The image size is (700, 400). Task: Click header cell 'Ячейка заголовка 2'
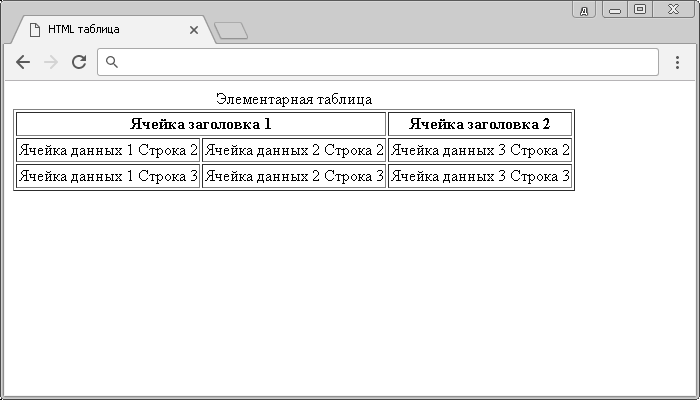pos(480,124)
